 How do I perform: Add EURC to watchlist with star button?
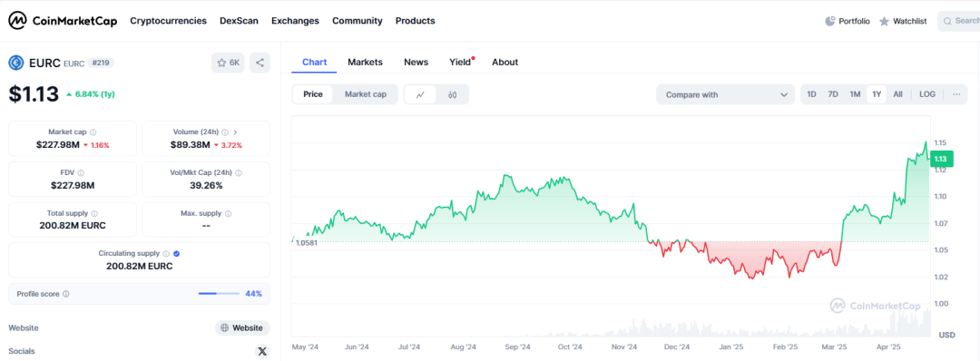click(228, 63)
